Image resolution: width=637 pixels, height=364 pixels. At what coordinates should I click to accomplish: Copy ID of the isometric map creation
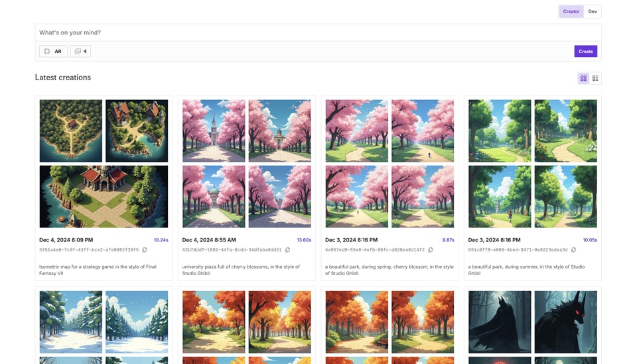click(x=145, y=250)
